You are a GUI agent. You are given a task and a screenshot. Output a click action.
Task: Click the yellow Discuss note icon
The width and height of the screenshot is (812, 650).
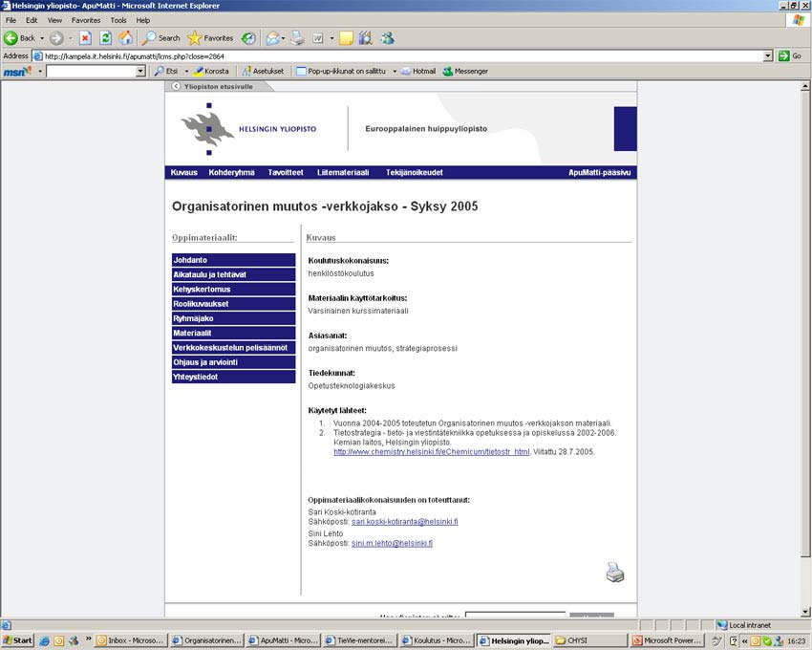(346, 38)
